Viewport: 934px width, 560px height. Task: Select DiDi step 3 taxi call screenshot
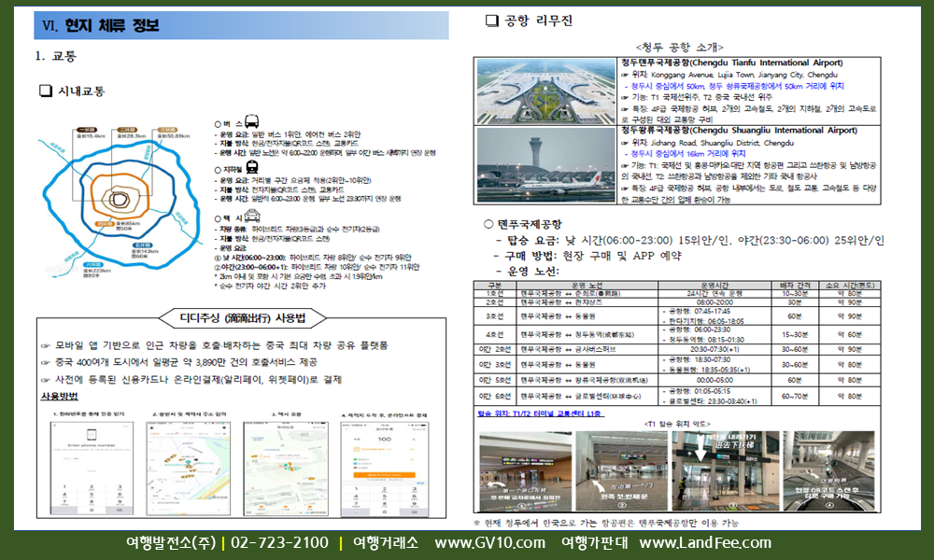tap(286, 468)
